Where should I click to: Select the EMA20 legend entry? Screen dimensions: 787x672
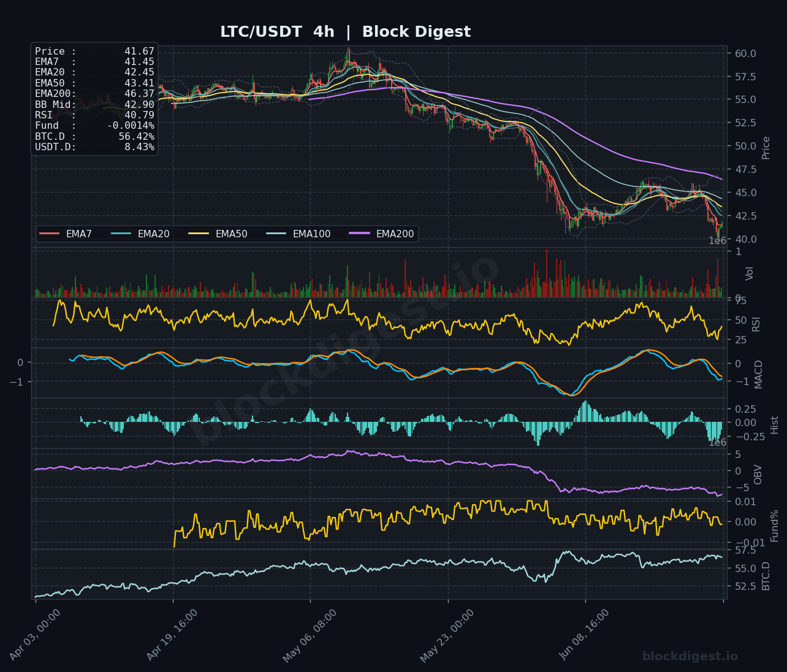(140, 234)
